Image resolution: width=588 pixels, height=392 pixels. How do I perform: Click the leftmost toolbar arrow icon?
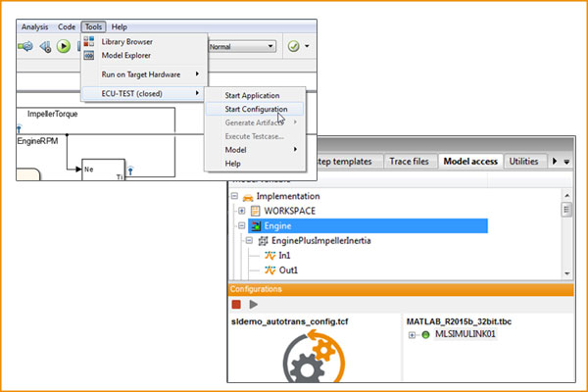(25, 46)
